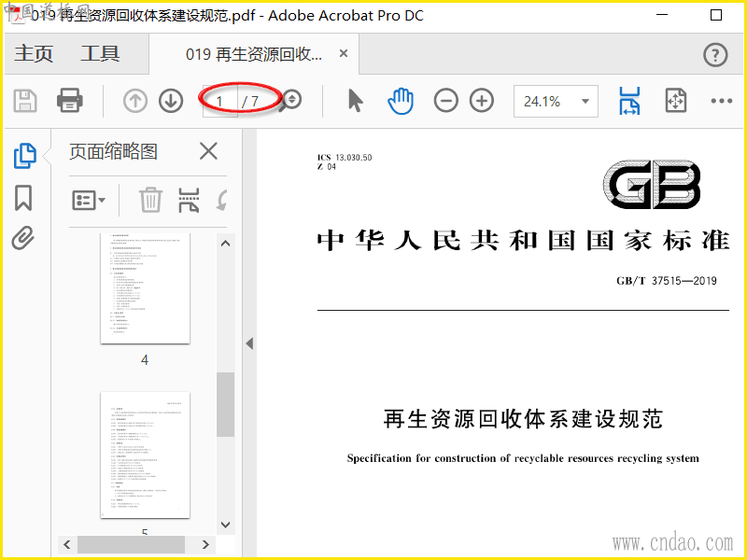Click the page 4 label under thumbnail

(145, 360)
